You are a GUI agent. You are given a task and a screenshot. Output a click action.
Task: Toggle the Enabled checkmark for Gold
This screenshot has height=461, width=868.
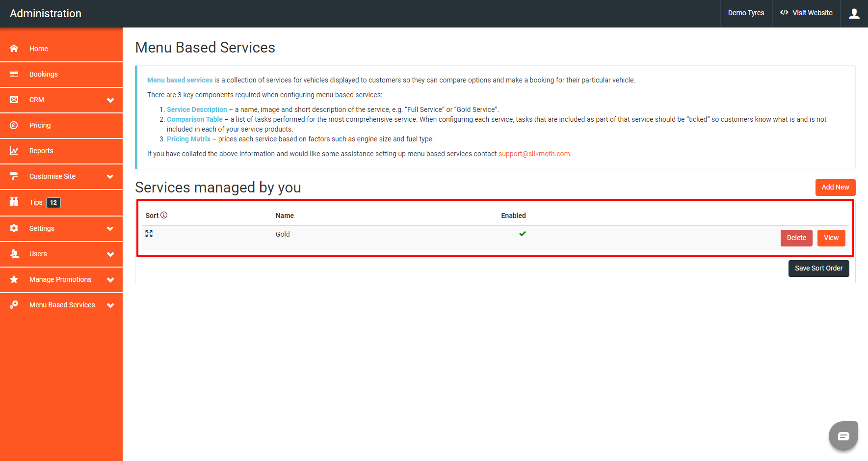[522, 234]
